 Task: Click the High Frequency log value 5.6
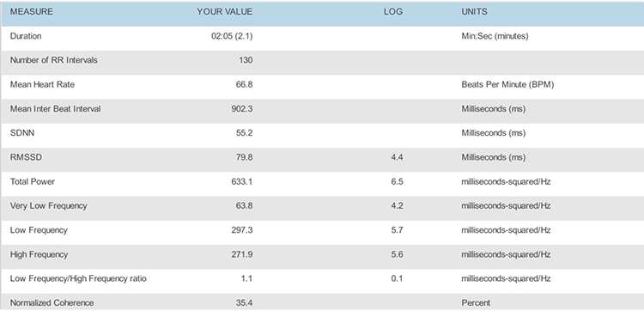[398, 254]
